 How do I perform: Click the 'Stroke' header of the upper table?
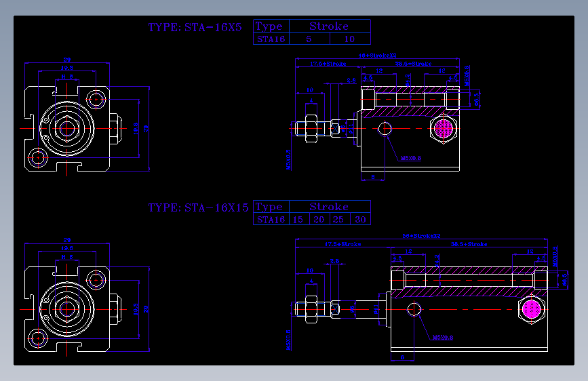point(329,26)
